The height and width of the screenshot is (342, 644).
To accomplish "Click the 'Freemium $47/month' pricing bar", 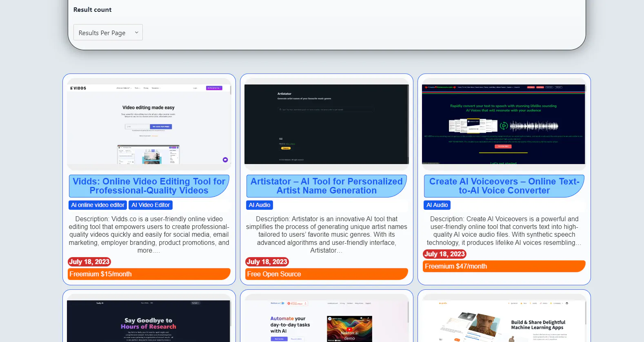I will 504,266.
